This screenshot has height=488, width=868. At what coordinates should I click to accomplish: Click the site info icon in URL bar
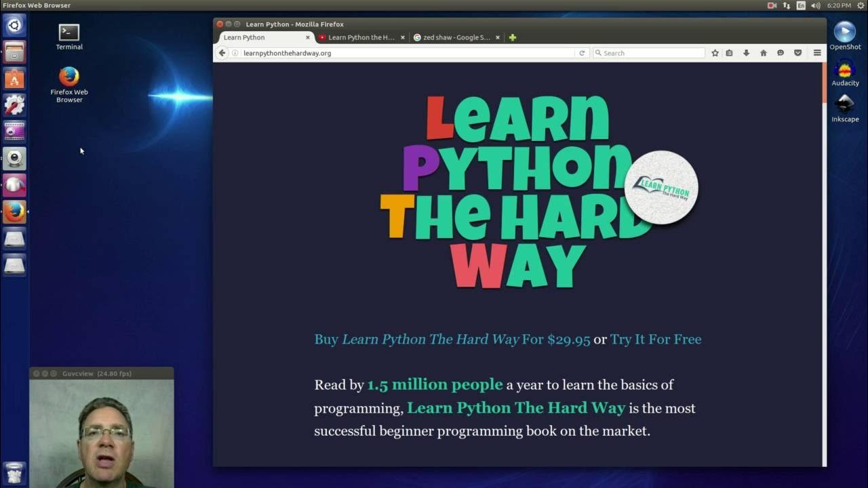(x=236, y=53)
